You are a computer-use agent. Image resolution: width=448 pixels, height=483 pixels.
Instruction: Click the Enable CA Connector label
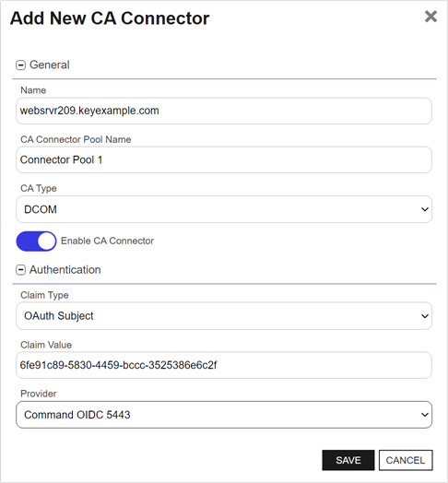pos(107,241)
